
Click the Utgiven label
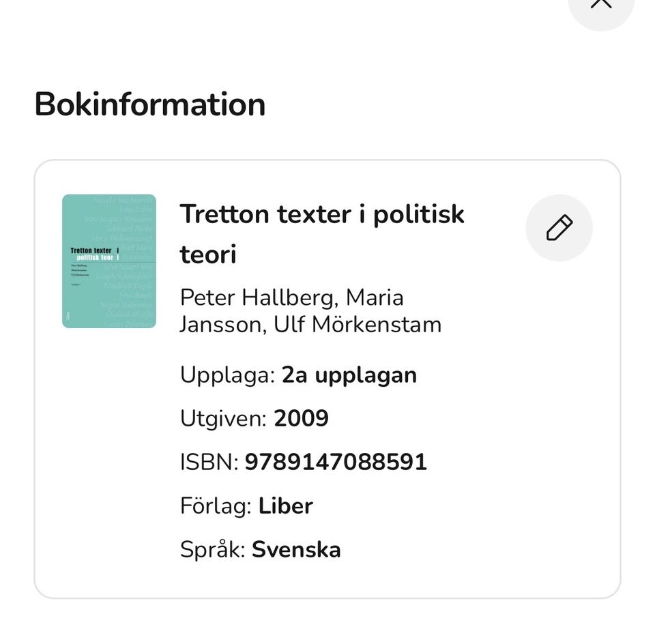click(x=223, y=418)
